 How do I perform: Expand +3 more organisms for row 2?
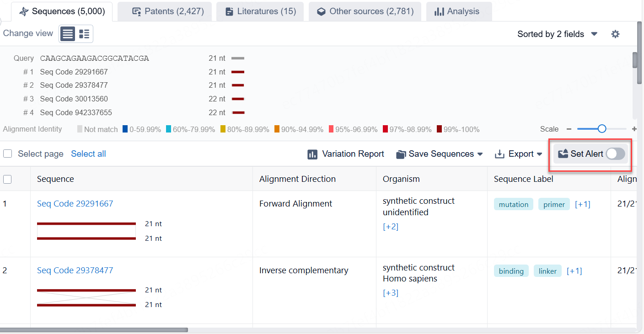pyautogui.click(x=390, y=293)
